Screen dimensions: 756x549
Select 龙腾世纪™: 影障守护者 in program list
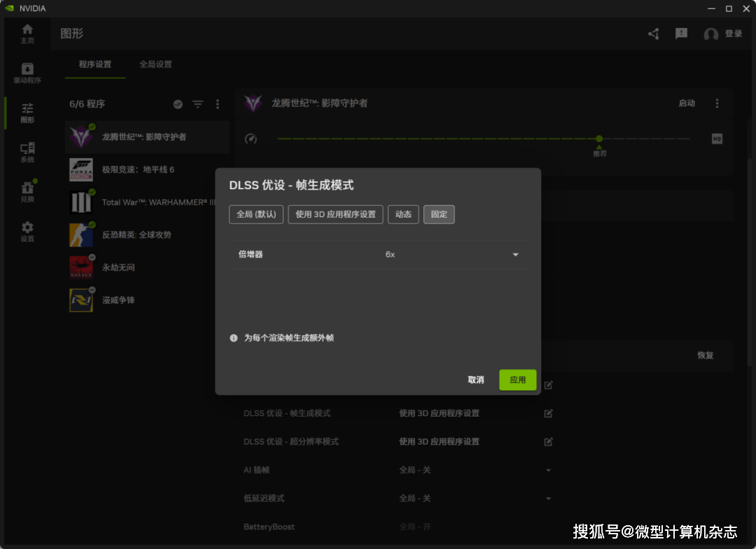pos(147,137)
